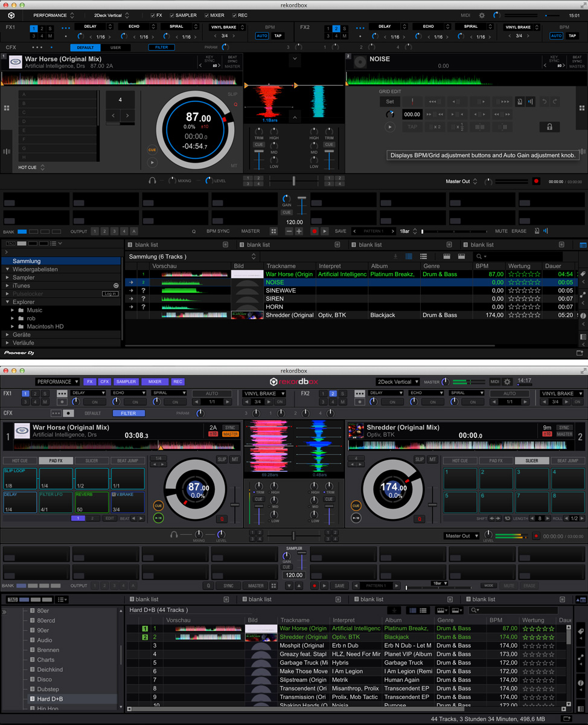
Task: Open settings gear beside the 15:01 clock
Action: [x=482, y=15]
